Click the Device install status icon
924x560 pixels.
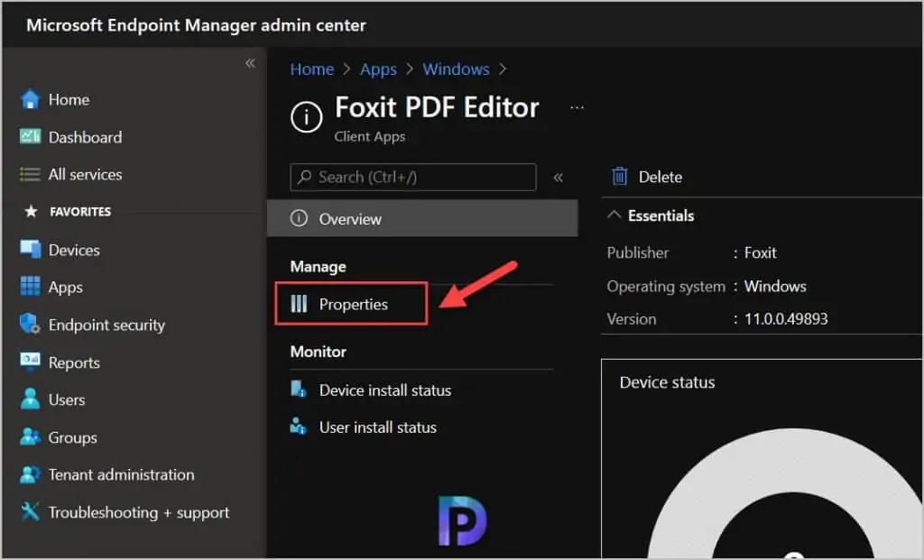(x=299, y=390)
